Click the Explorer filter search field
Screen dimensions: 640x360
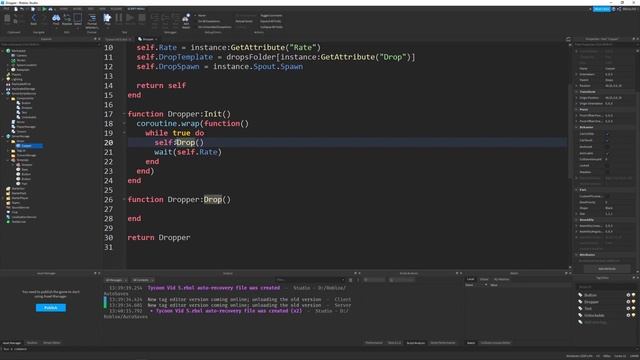(x=49, y=44)
